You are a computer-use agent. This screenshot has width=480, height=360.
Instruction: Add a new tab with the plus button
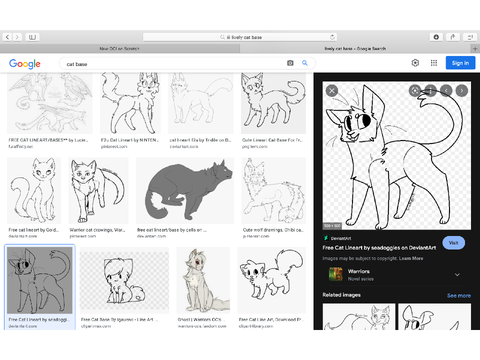(475, 49)
